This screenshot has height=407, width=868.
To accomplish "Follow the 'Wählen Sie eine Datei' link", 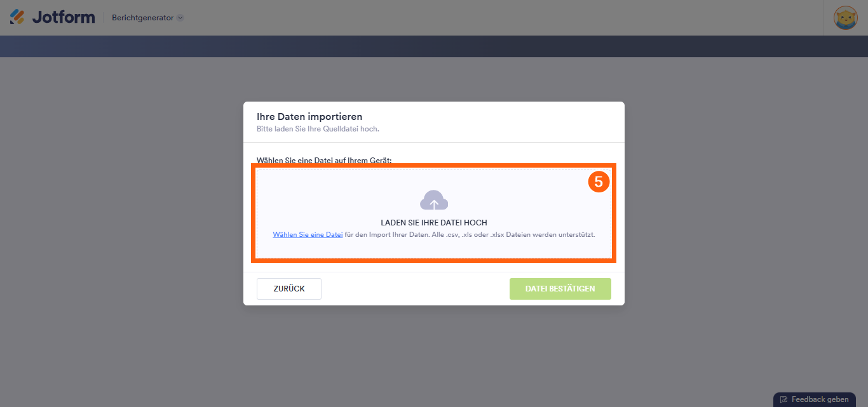I will tap(308, 234).
